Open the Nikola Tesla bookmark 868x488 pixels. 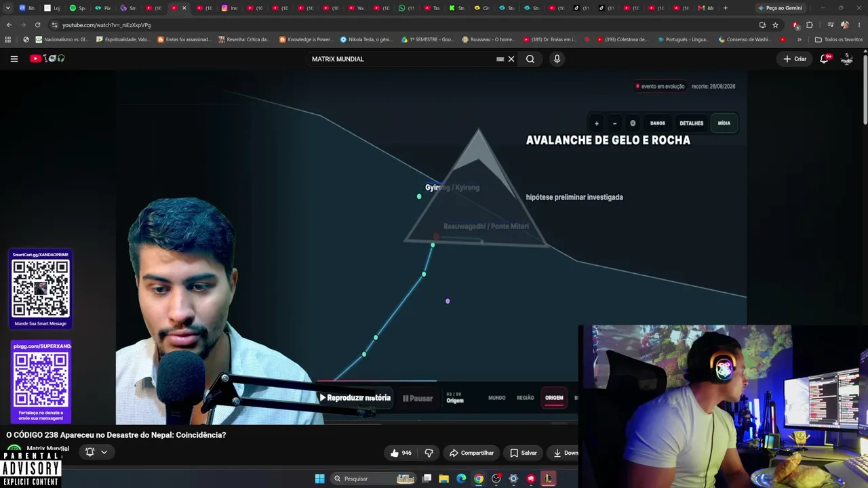(x=366, y=39)
